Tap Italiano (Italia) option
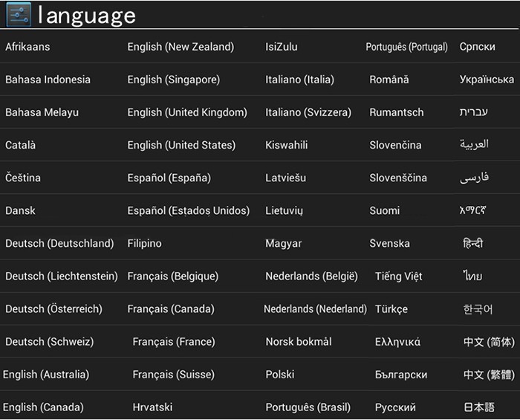This screenshot has width=520, height=420. 299,80
